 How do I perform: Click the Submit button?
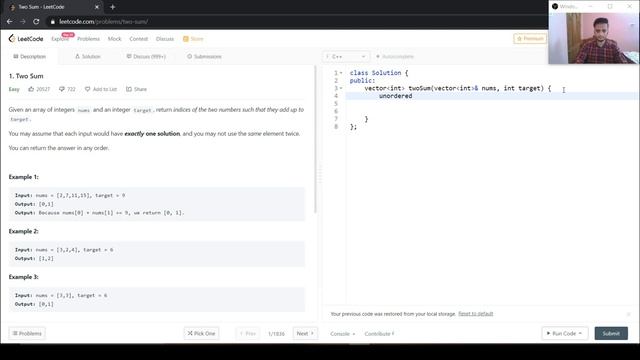click(x=611, y=333)
